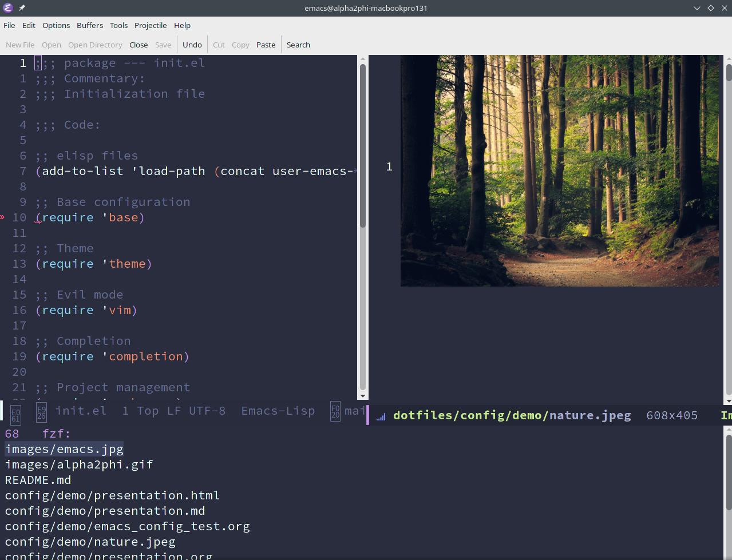Click the forest nature image
Viewport: 732px width, 560px height.
click(x=560, y=170)
